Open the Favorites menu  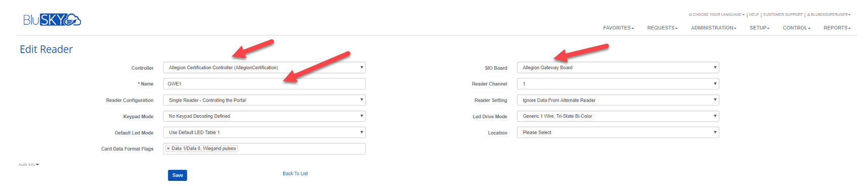618,28
